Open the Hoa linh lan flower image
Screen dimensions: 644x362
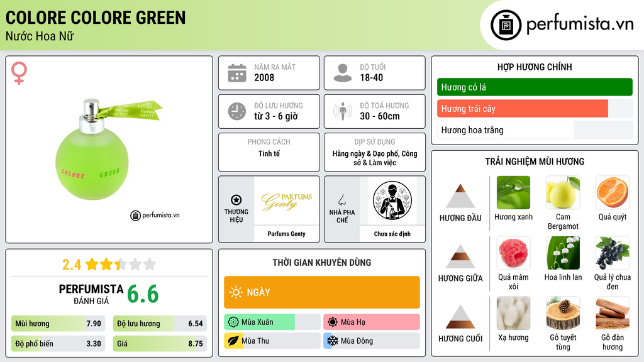(x=563, y=253)
